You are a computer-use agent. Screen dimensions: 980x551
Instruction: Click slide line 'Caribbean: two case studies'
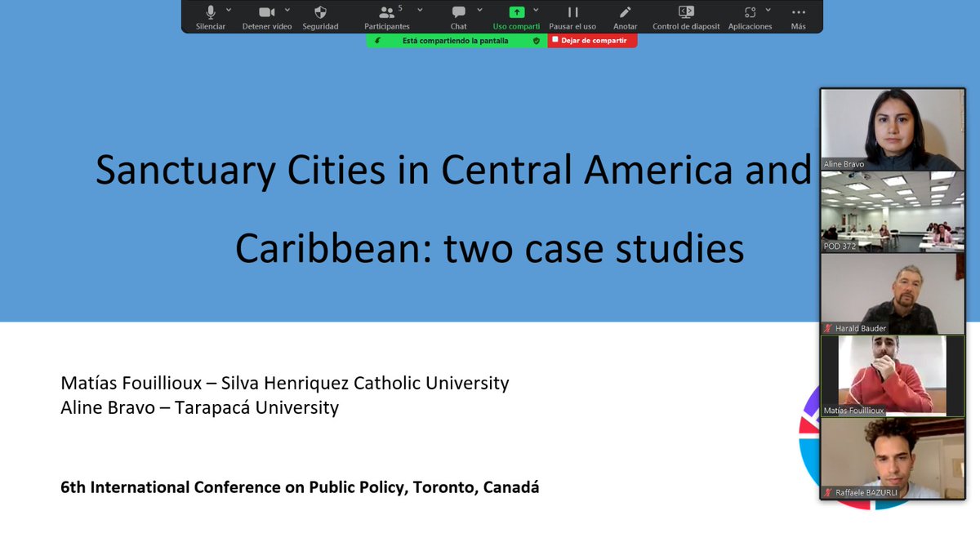pyautogui.click(x=490, y=249)
